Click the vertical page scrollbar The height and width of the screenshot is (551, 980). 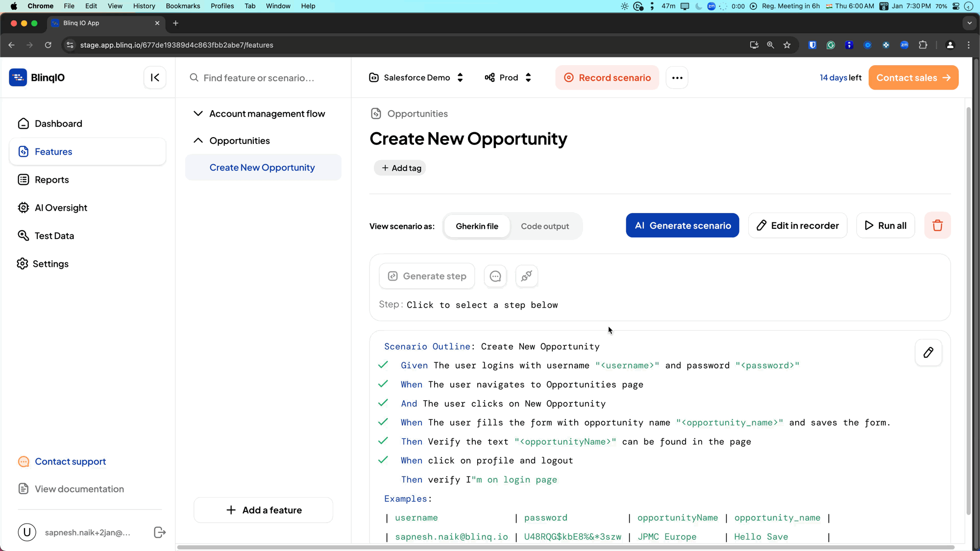point(968,311)
